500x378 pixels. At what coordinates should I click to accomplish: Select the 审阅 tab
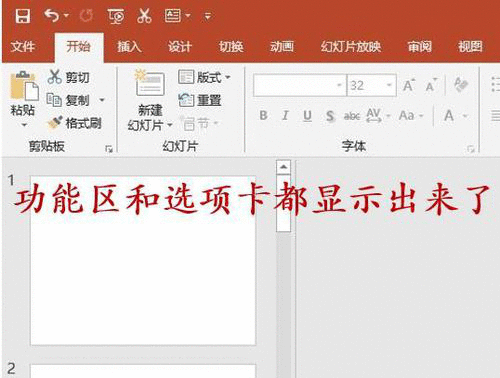[x=419, y=47]
